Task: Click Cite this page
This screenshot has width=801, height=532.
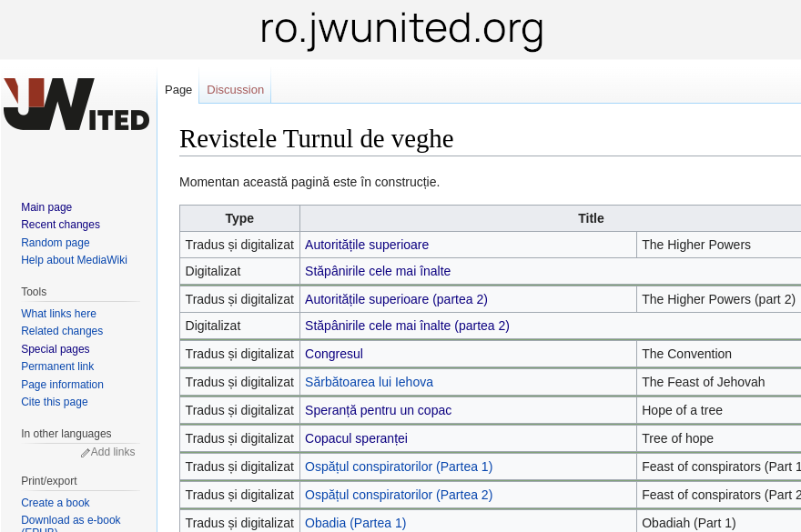Action: (x=55, y=402)
